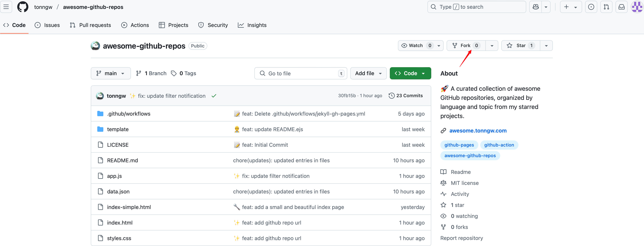Visit the awesome.tonngw.com website link
The image size is (644, 246).
478,130
